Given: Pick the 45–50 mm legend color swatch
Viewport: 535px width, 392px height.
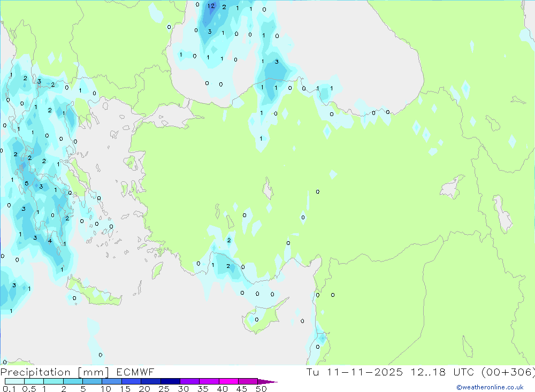Looking at the screenshot, I should coord(248,381).
